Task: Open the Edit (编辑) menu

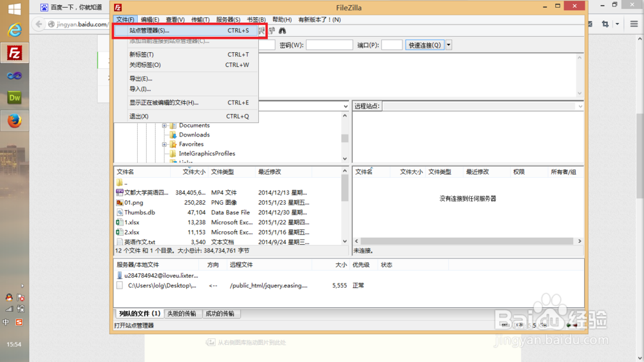Action: pos(149,19)
